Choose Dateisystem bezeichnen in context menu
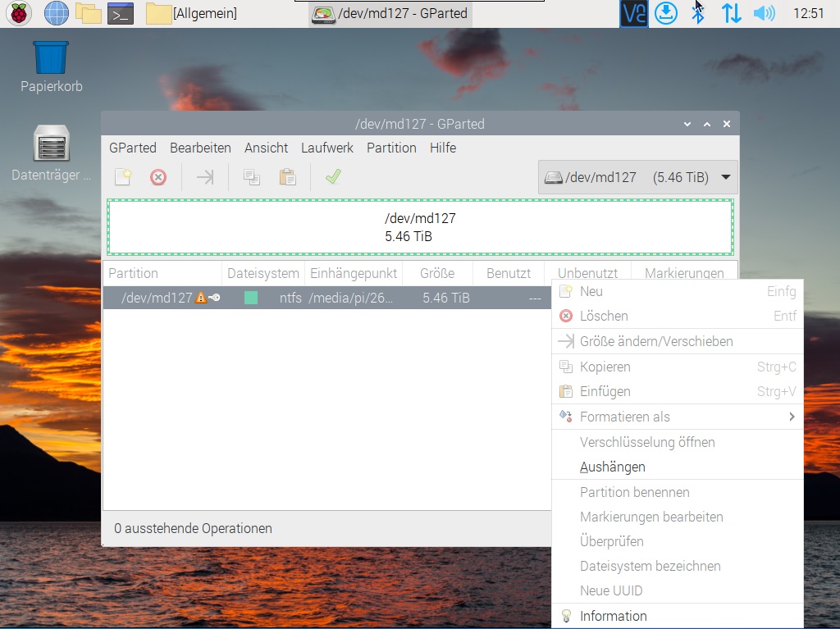The height and width of the screenshot is (629, 840). click(x=678, y=567)
